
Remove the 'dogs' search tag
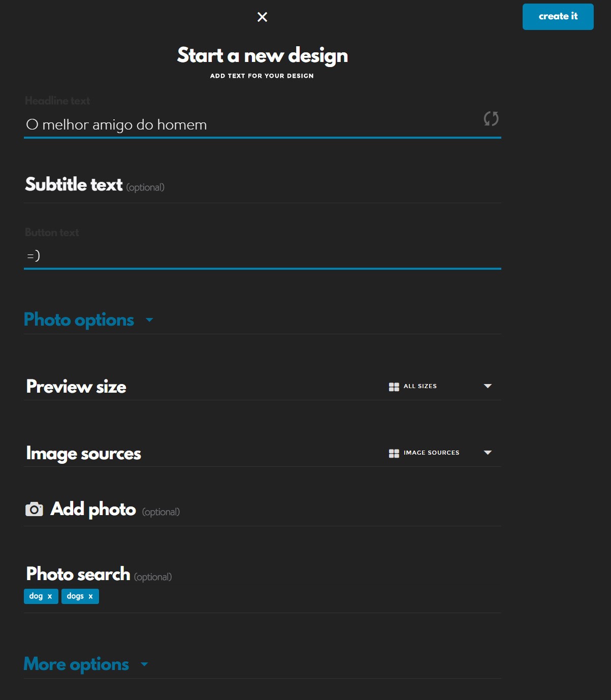[x=91, y=596]
